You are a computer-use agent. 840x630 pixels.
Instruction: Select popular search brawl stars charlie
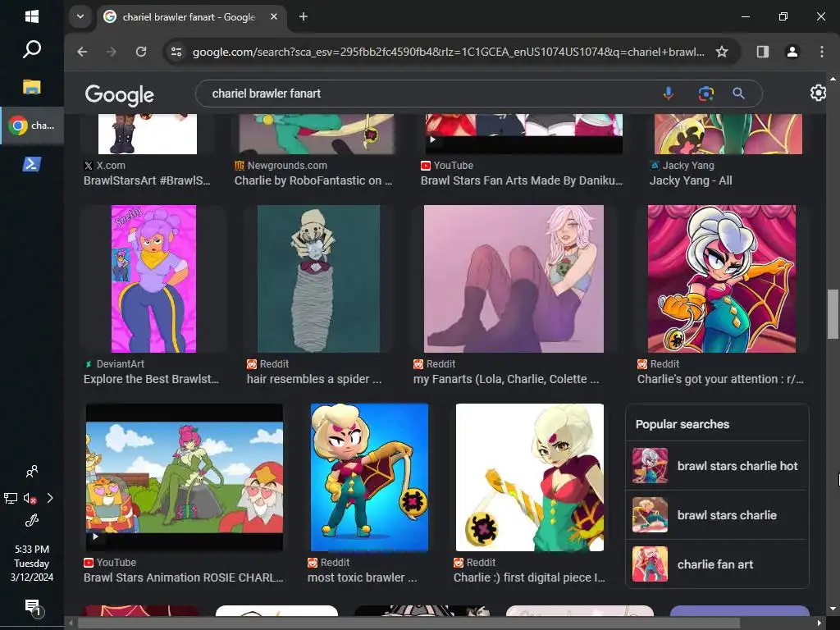pos(717,515)
